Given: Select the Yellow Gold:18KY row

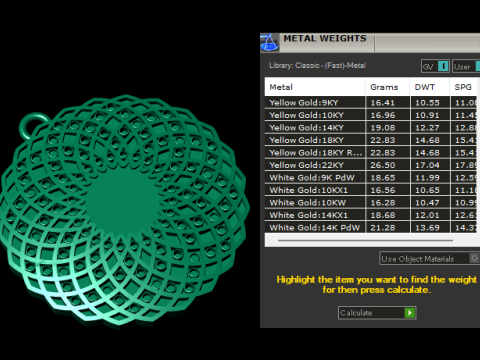Looking at the screenshot, I should pos(371,140).
